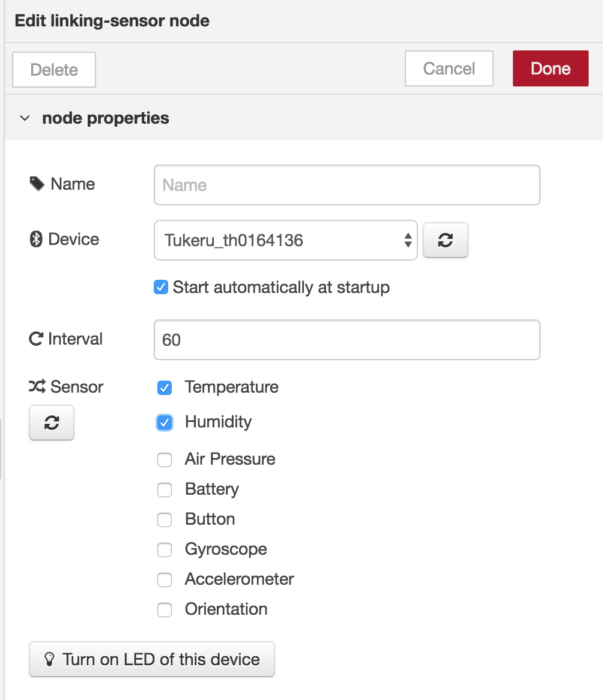This screenshot has height=700, width=603.
Task: Click the shuffle icon beside Sensor
Action: (x=37, y=387)
